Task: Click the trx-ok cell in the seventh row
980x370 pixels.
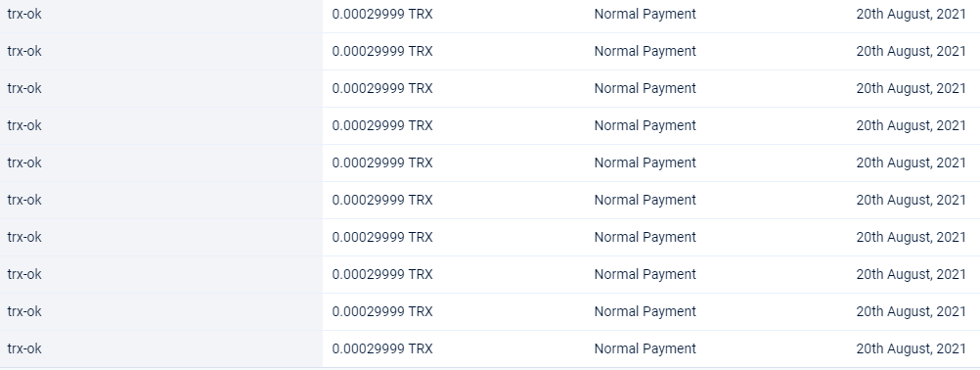Action: (24, 237)
